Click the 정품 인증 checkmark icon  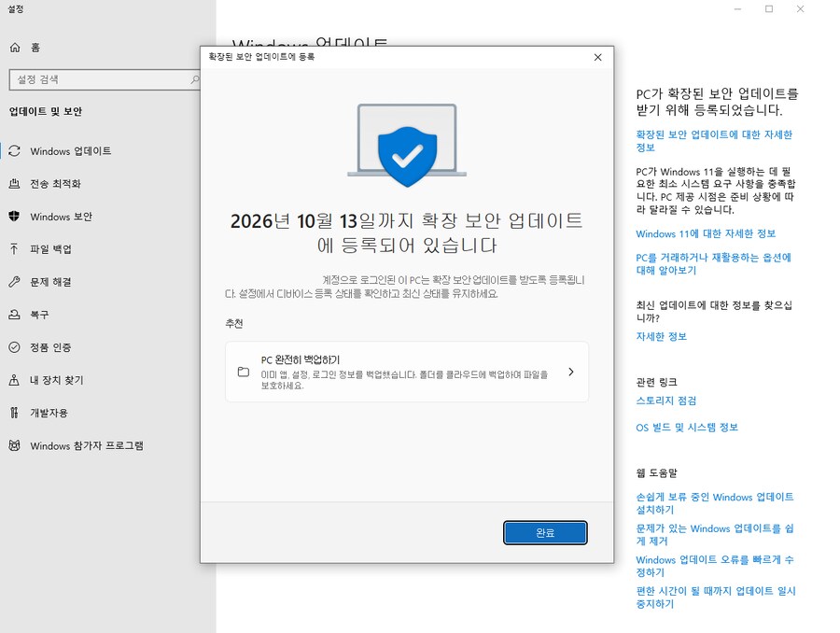click(14, 347)
